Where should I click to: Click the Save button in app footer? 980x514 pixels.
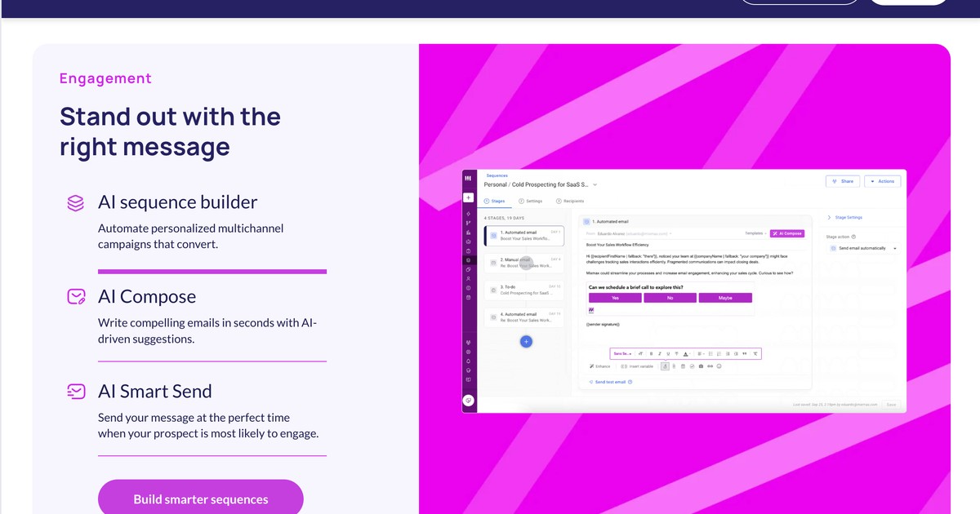pos(891,405)
